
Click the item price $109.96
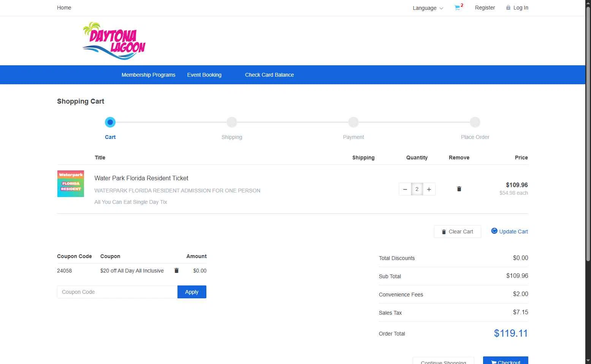[517, 185]
